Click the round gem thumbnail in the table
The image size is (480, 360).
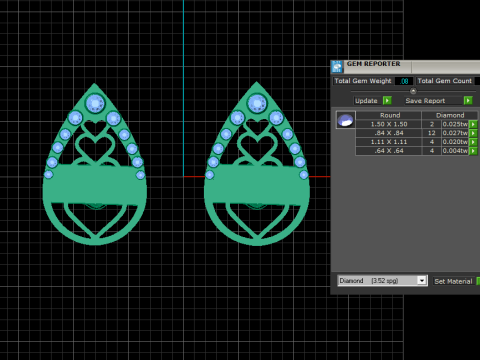tap(345, 120)
